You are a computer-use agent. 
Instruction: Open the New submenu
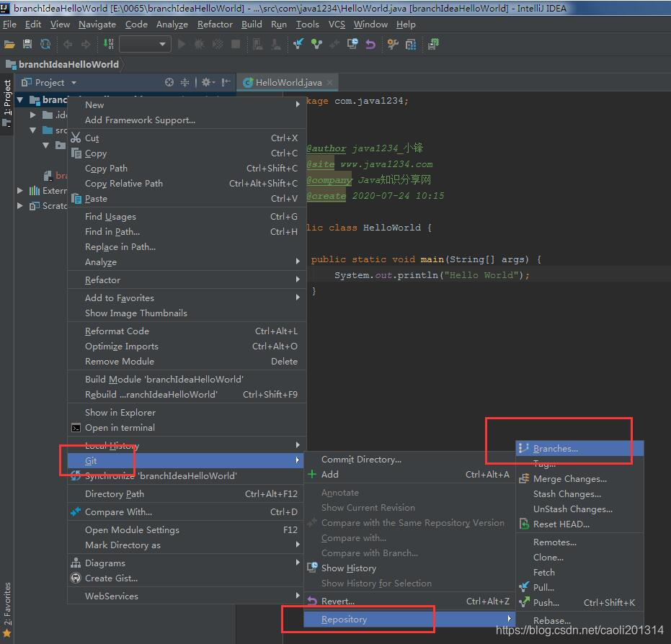(x=187, y=104)
